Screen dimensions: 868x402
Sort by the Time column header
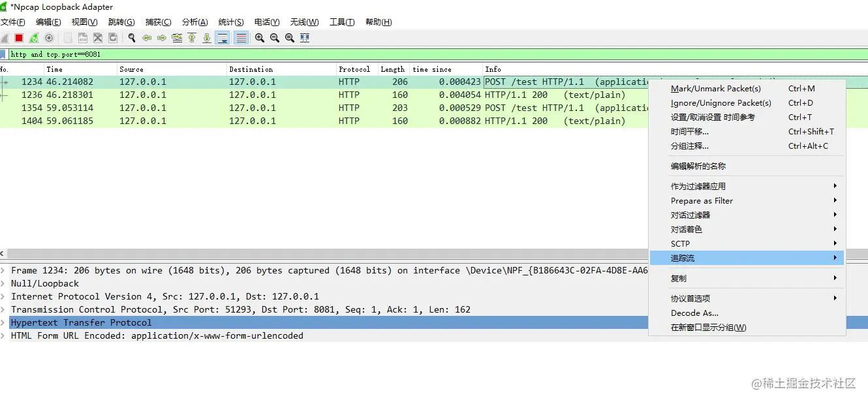tap(80, 69)
